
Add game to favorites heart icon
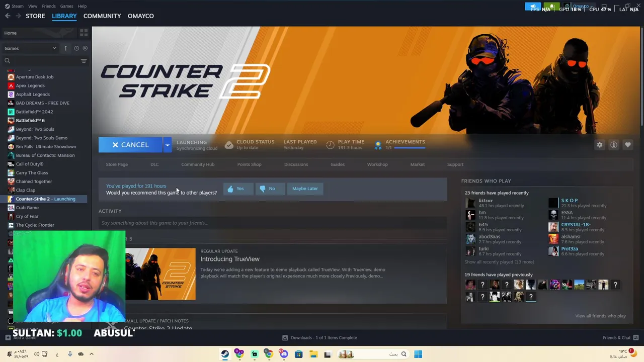(628, 145)
